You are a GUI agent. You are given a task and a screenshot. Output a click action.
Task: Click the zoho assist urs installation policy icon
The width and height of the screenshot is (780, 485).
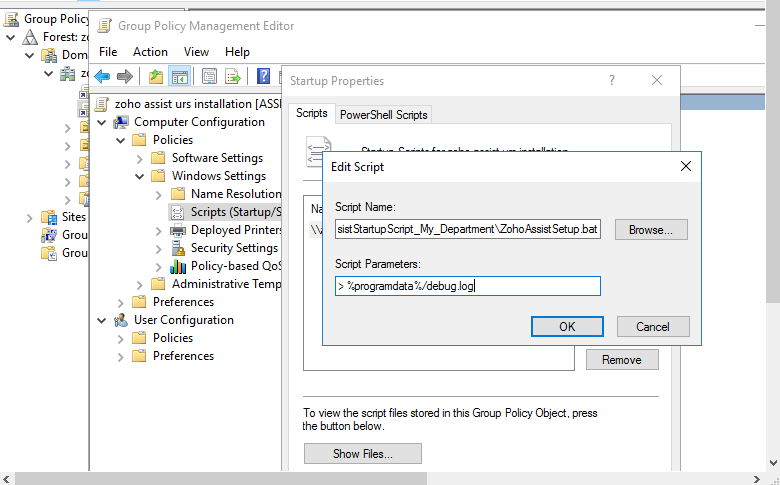click(x=102, y=104)
